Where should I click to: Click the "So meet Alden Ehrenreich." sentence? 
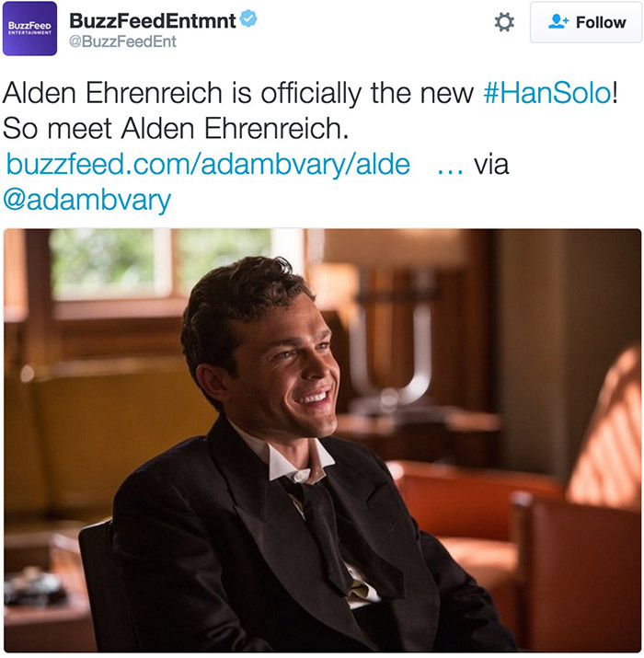(176, 128)
